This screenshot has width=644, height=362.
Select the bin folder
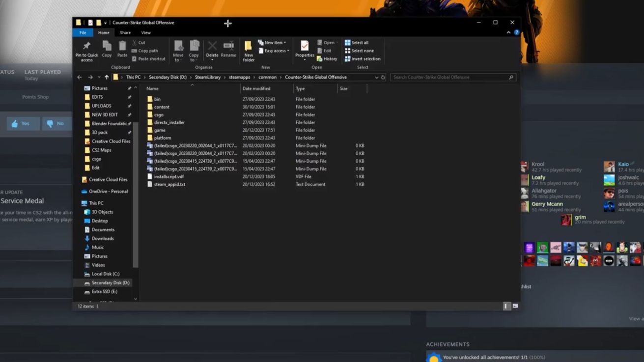(x=157, y=99)
